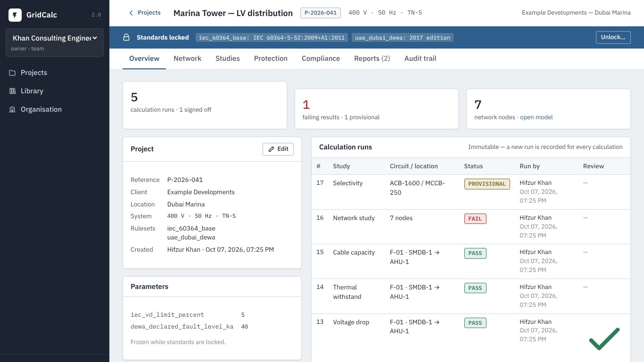Select the Protection tab
Viewport: 644px width, 362px height.
pos(271,58)
